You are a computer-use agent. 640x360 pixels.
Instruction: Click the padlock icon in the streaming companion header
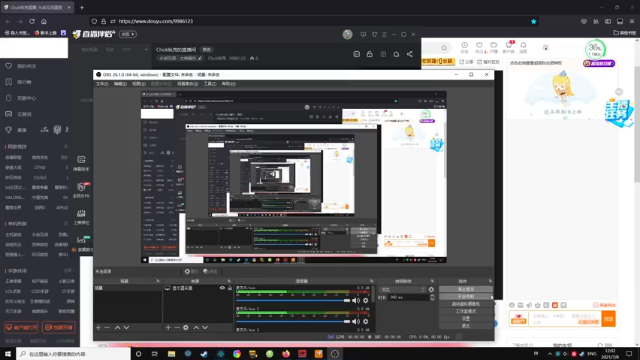tap(369, 54)
